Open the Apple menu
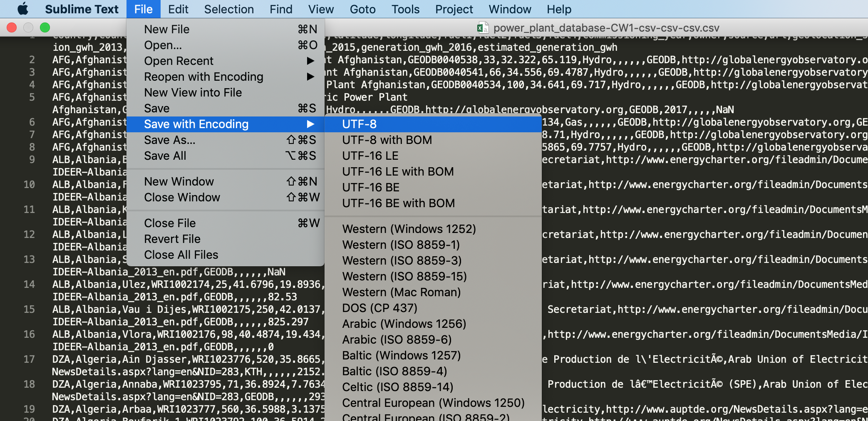The image size is (868, 421). pyautogui.click(x=23, y=9)
